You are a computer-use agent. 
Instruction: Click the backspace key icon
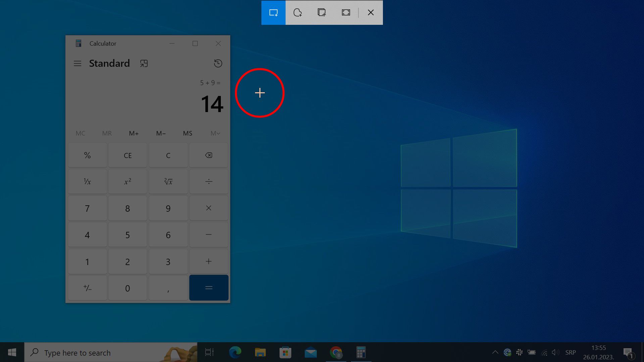pyautogui.click(x=209, y=155)
